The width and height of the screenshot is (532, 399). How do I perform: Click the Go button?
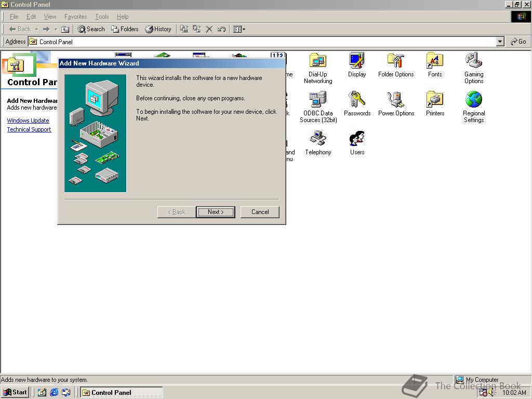[x=518, y=42]
